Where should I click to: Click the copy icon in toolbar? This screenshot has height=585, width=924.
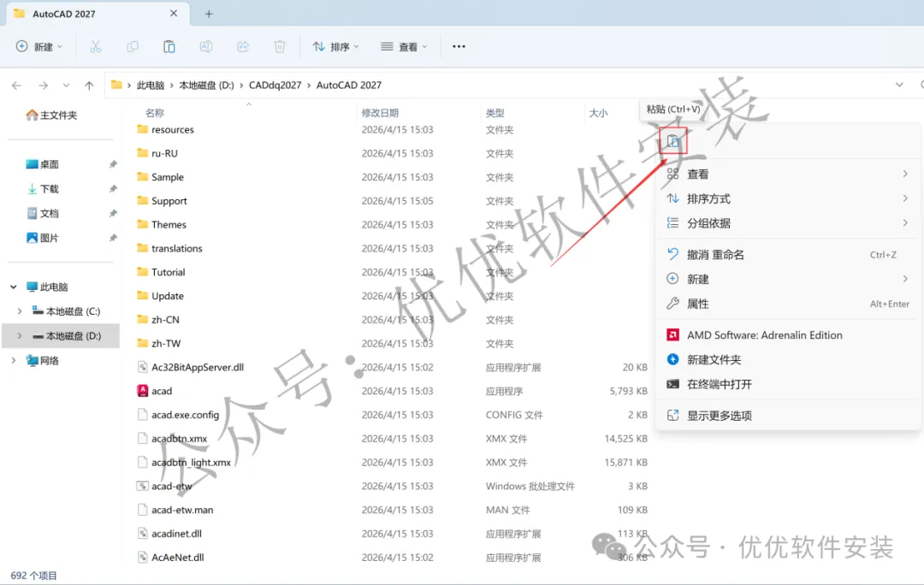(x=133, y=46)
